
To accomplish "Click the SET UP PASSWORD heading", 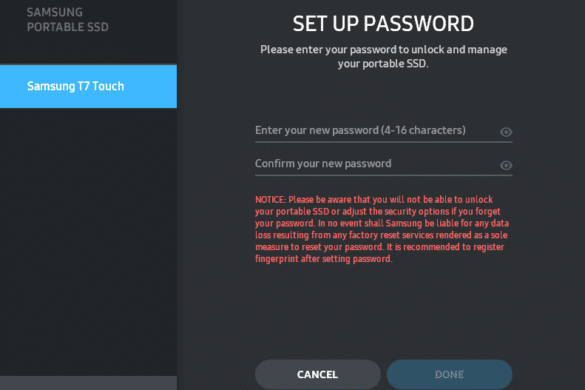I will coord(383,24).
